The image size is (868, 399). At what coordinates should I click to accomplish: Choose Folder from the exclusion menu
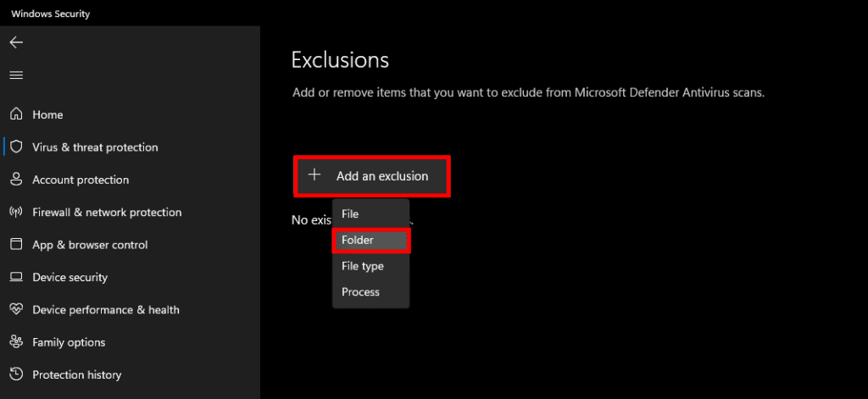[x=371, y=241]
